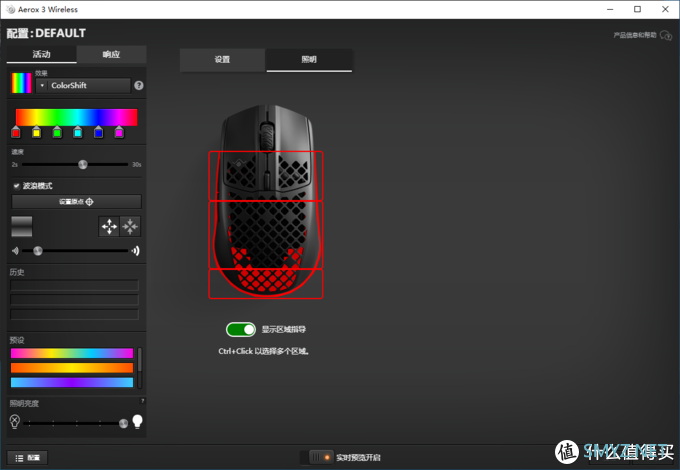Viewport: 680px width, 470px height.
Task: Close the Aerox 3 Wireless window
Action: coord(665,9)
